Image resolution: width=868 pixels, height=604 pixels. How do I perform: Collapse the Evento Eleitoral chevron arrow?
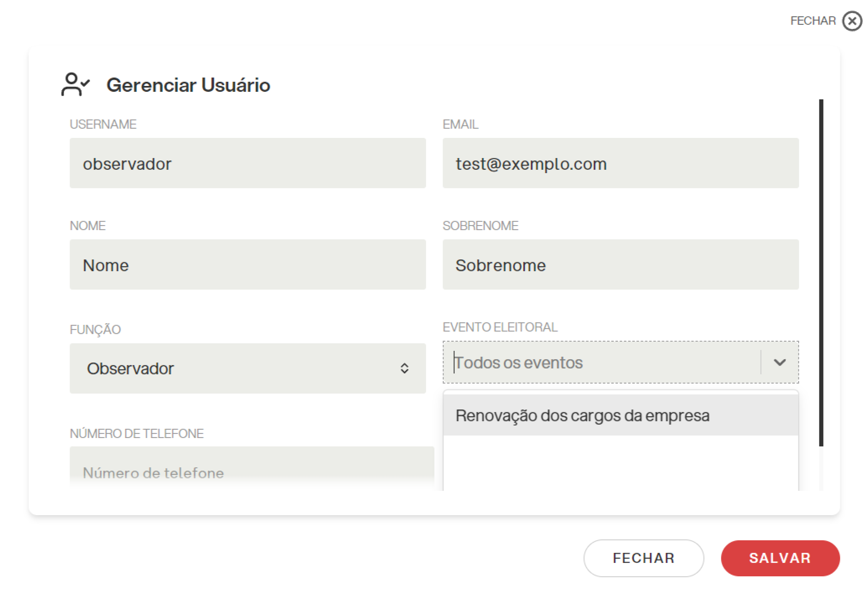point(779,362)
